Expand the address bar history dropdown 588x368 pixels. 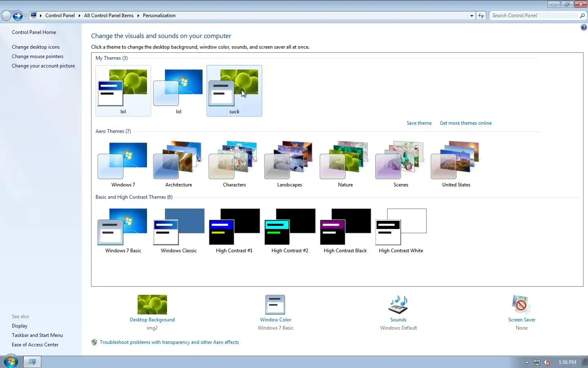(x=472, y=16)
